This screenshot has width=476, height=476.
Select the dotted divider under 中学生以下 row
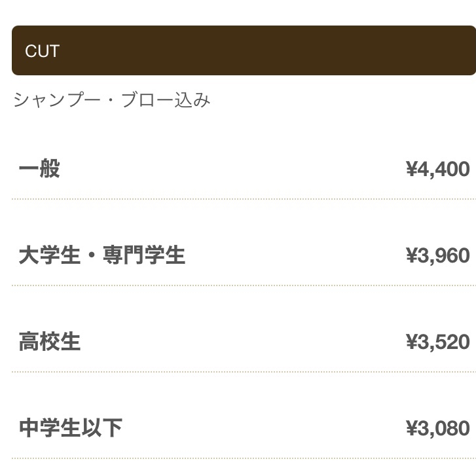244,458
